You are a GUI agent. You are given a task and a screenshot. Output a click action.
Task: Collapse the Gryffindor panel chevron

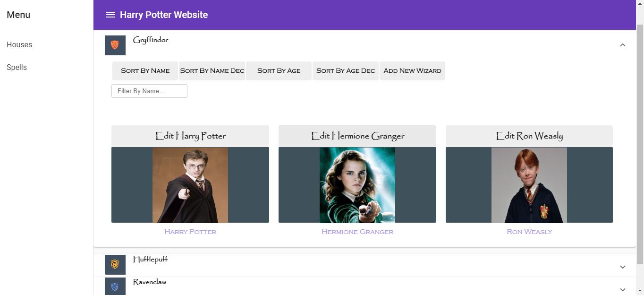click(622, 45)
